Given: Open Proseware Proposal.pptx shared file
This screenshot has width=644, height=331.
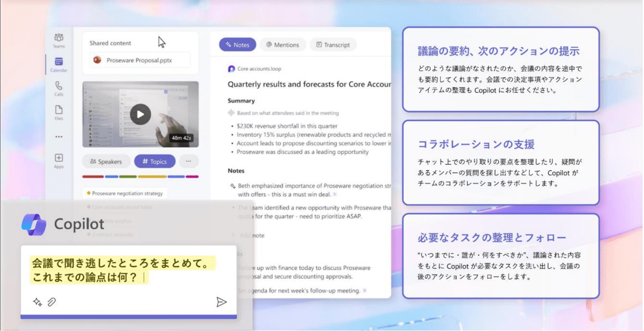Looking at the screenshot, I should (x=140, y=60).
